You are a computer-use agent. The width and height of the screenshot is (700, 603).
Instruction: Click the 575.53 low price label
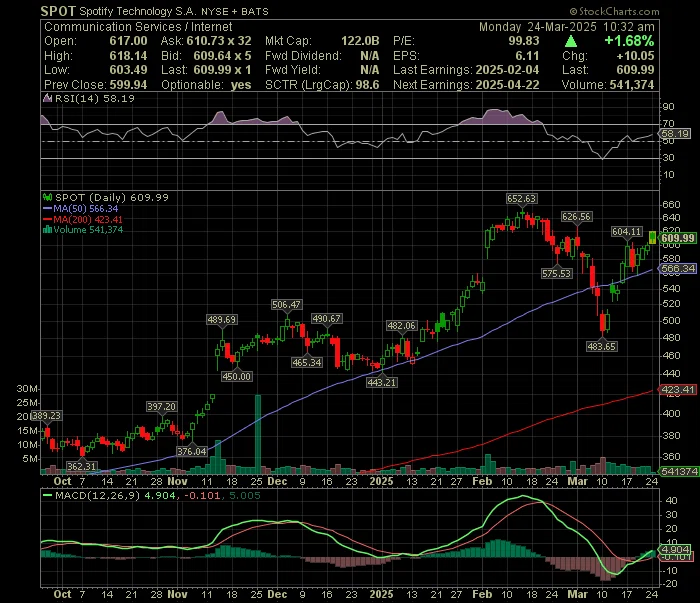pyautogui.click(x=556, y=273)
